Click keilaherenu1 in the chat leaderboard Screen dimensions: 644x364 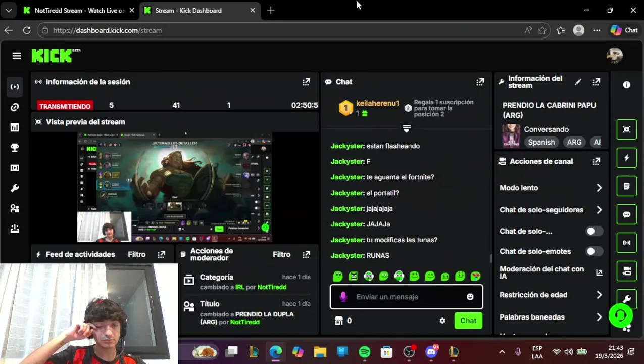377,103
